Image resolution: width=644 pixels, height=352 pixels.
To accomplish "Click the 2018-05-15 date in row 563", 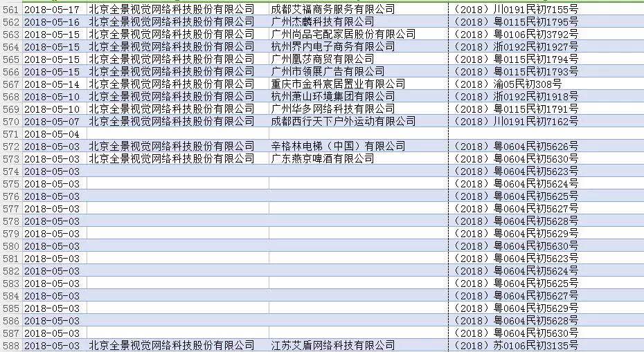I will (52, 34).
